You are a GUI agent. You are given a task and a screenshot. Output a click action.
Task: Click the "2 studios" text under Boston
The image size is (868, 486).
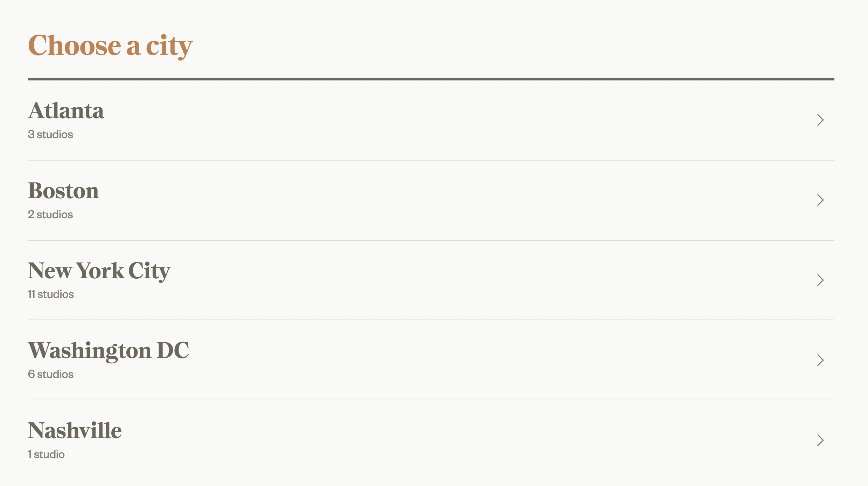pos(50,214)
